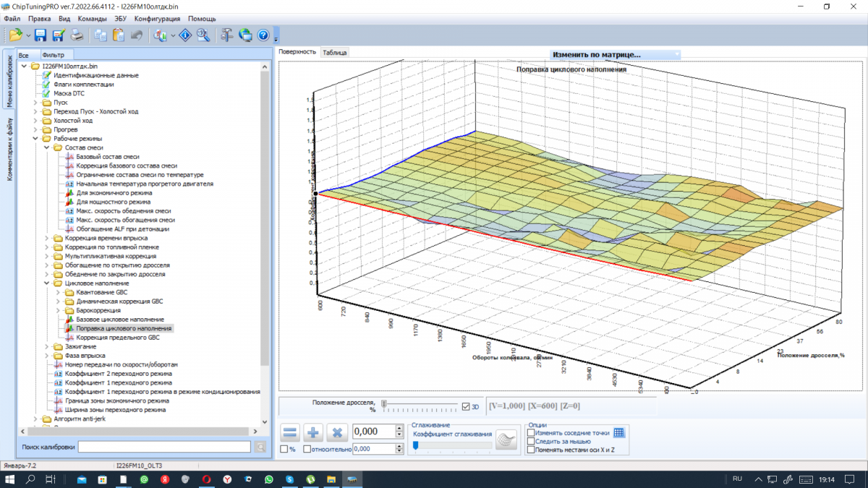Select 'Базовое цикловое наполнение' calibration
868x488 pixels.
click(120, 320)
